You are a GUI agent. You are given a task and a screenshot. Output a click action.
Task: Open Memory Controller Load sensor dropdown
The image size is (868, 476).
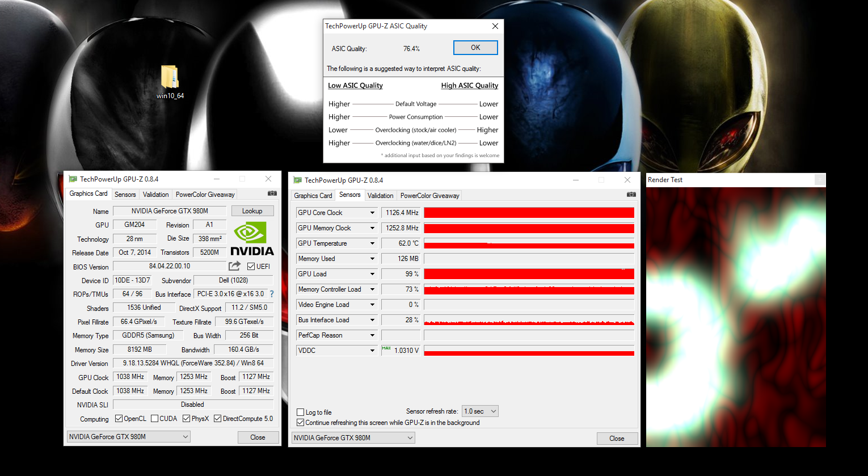(372, 289)
